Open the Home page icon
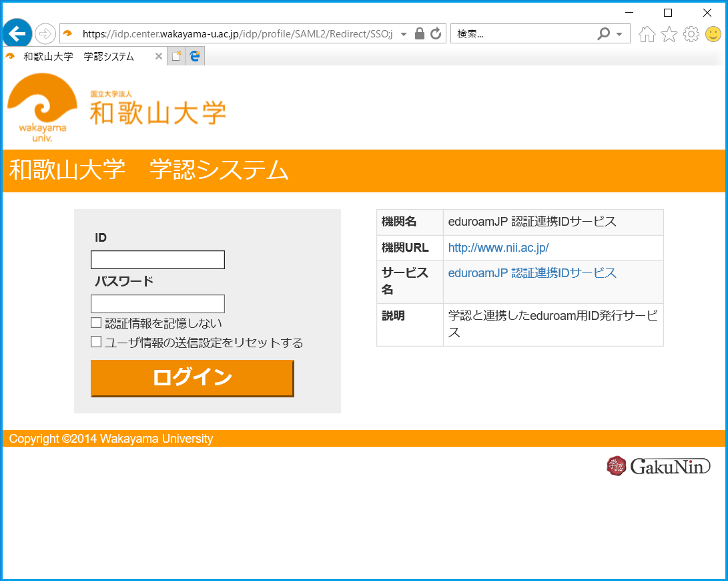Viewport: 728px width, 581px height. 647,34
